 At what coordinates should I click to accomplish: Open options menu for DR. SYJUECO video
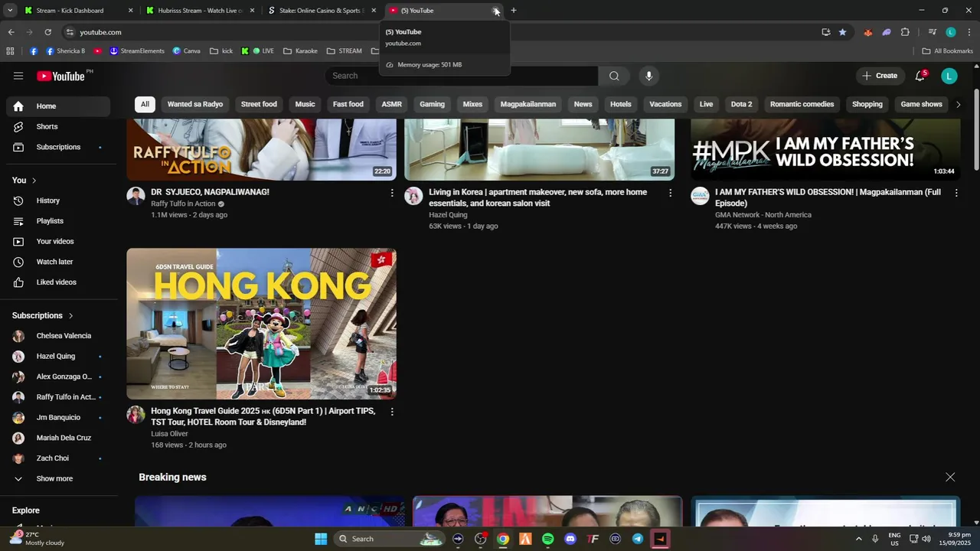coord(392,193)
